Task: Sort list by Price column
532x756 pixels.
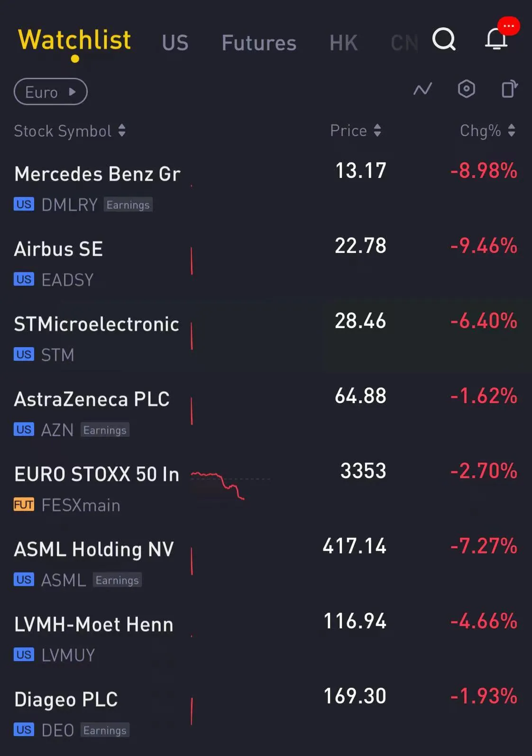Action: coord(356,131)
